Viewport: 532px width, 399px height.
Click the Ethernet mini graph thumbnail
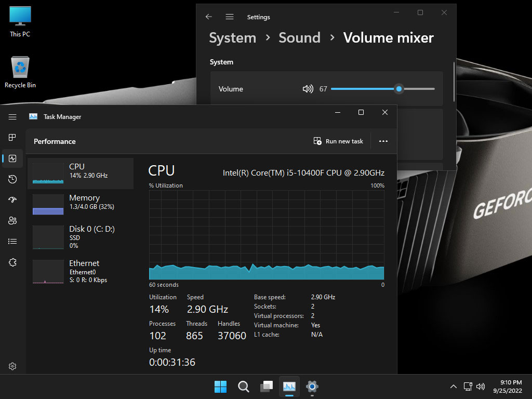[48, 271]
